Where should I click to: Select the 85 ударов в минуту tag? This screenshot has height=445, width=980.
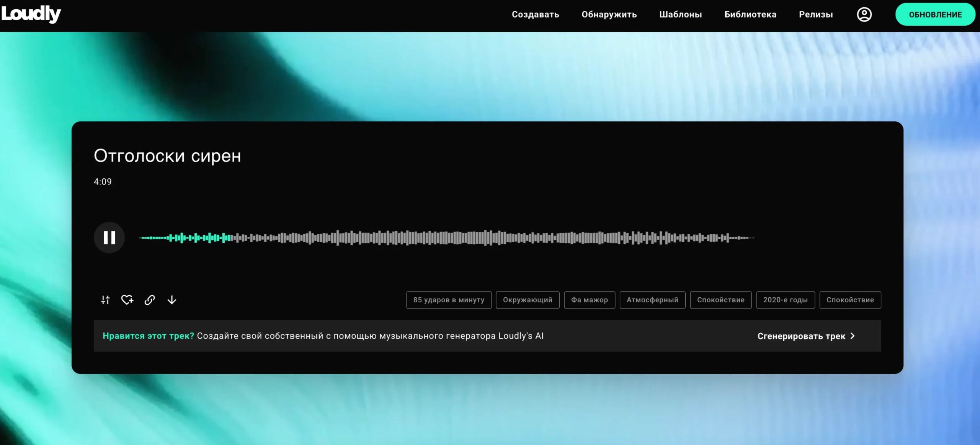click(x=449, y=300)
